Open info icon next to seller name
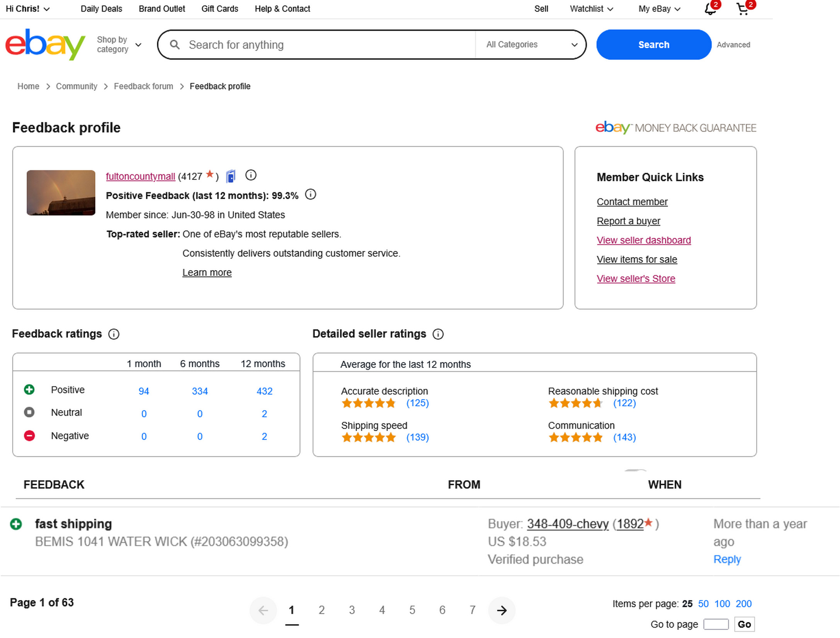 [x=251, y=176]
